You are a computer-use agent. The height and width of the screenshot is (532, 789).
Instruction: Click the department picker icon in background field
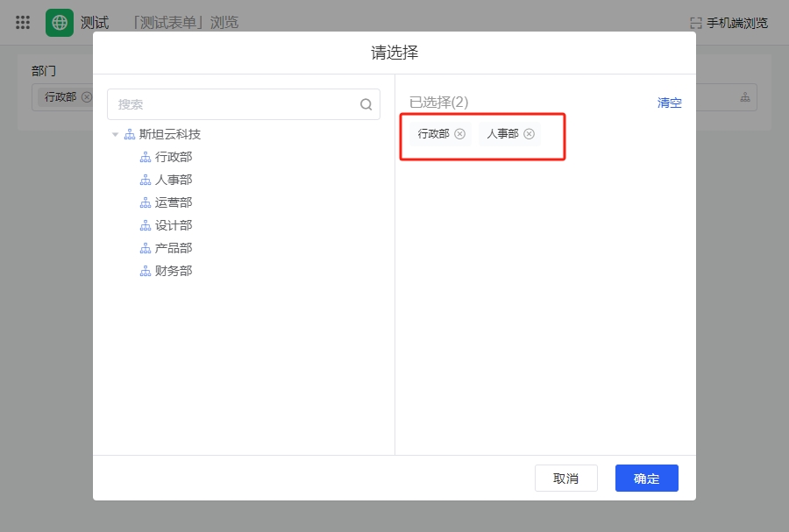[745, 97]
